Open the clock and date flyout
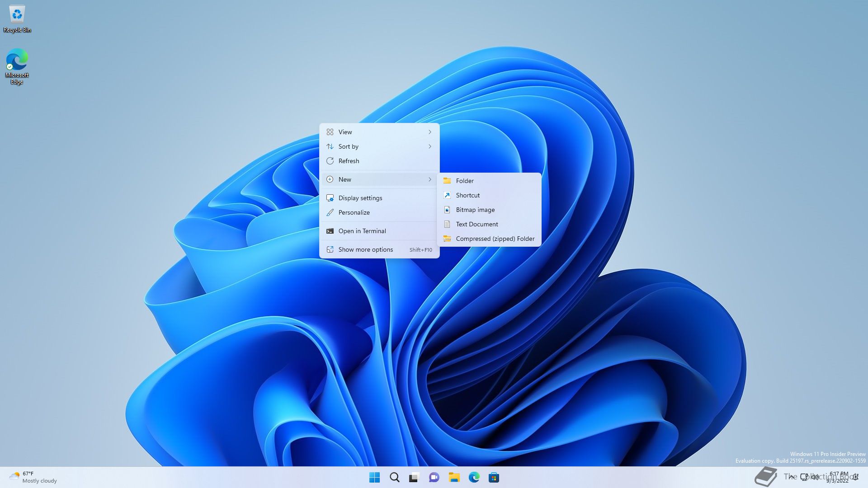Screen dimensions: 868x488 coord(838,477)
